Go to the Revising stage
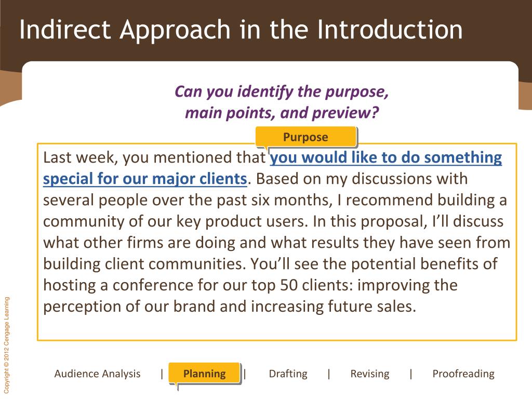 [370, 374]
